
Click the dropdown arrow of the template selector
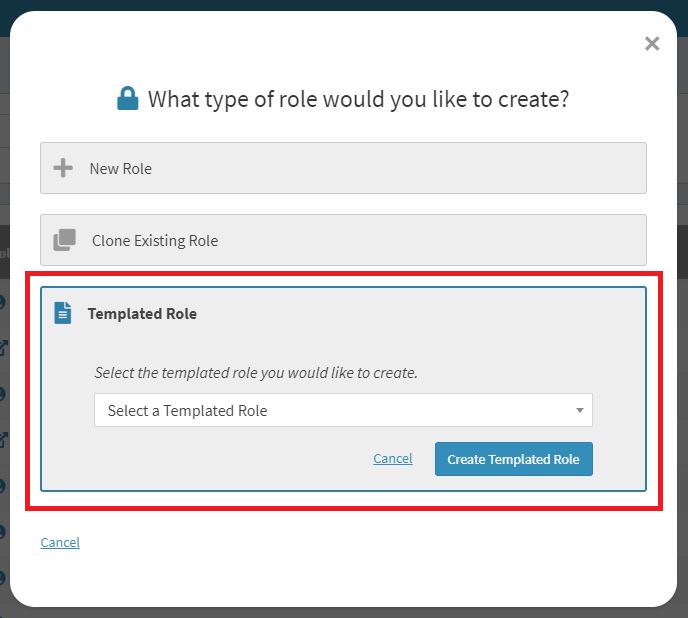580,410
